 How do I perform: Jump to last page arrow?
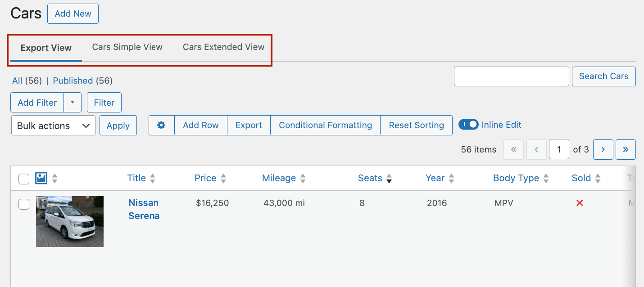pyautogui.click(x=626, y=149)
